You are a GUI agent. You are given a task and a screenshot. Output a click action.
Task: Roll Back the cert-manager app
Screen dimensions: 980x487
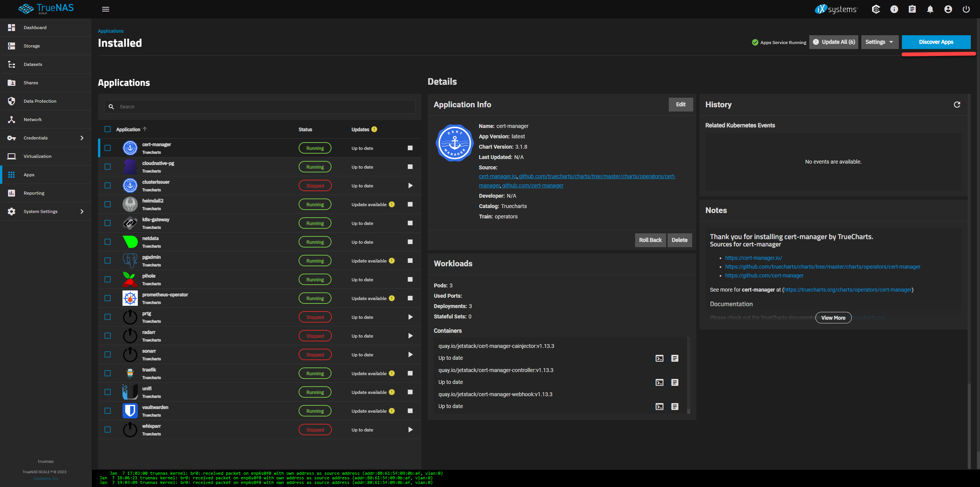650,240
